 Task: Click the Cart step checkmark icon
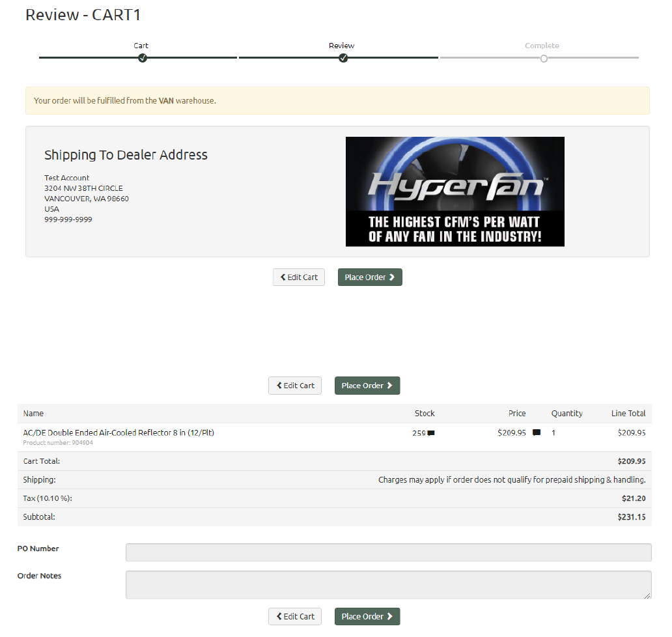point(143,58)
